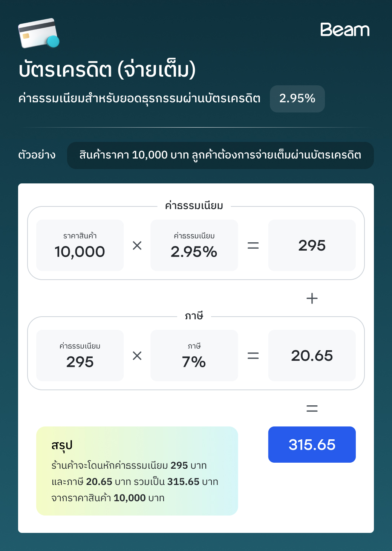The height and width of the screenshot is (551, 392).
Task: Click the tax 7% box
Action: point(194,356)
